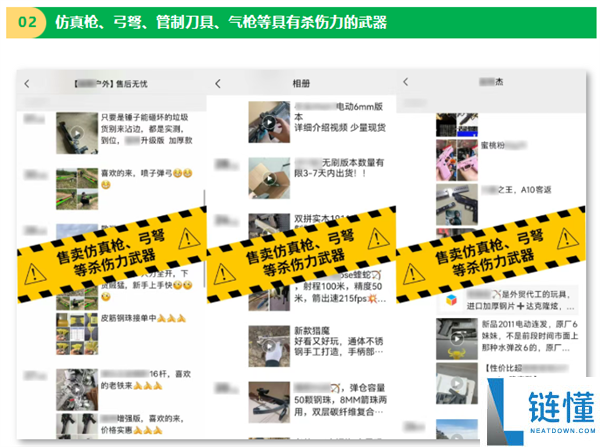Image resolution: width=600 pixels, height=447 pixels.
Task: Read the 皮筋钢珠接单中 caption
Action: click(143, 318)
